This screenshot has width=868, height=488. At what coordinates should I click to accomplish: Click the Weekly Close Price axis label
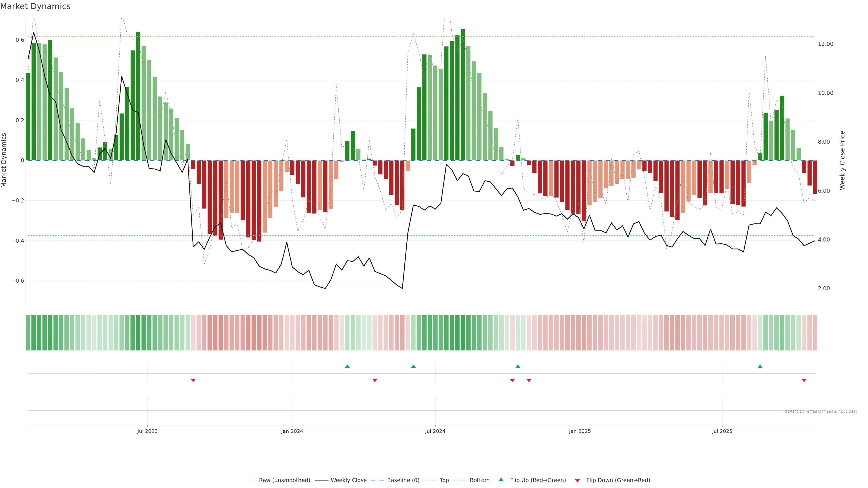click(842, 160)
